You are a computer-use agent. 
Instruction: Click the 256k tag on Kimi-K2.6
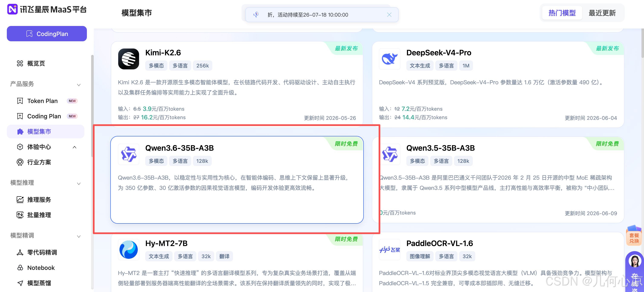[202, 66]
